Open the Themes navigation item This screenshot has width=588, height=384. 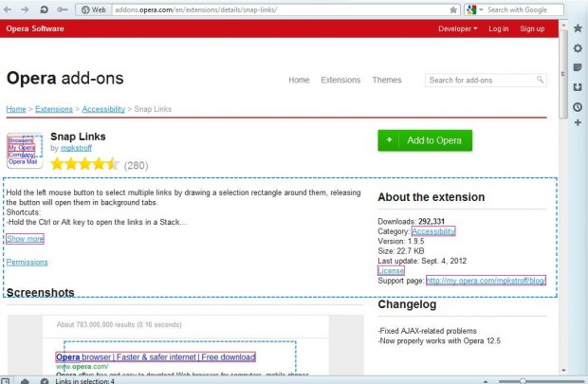387,80
